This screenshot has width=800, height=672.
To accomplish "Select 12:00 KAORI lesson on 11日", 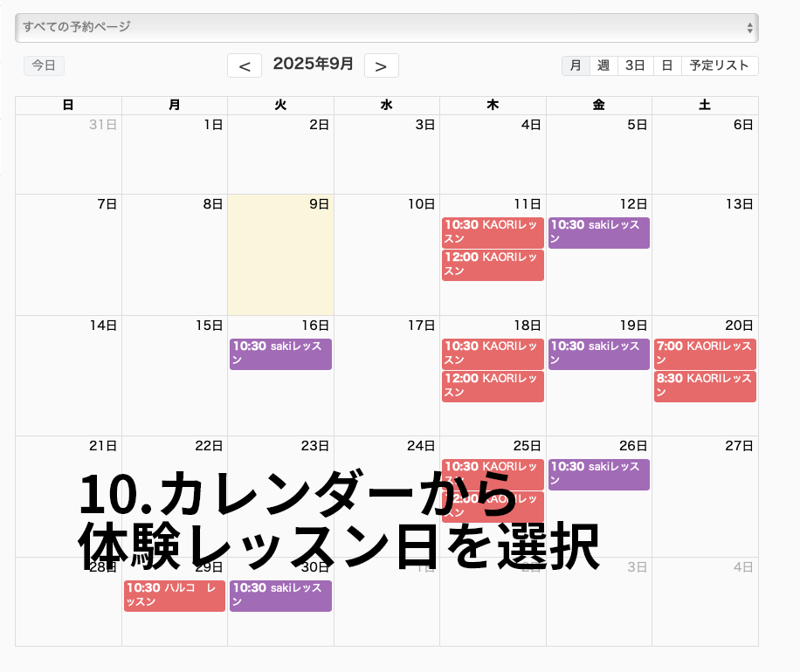I will (493, 264).
